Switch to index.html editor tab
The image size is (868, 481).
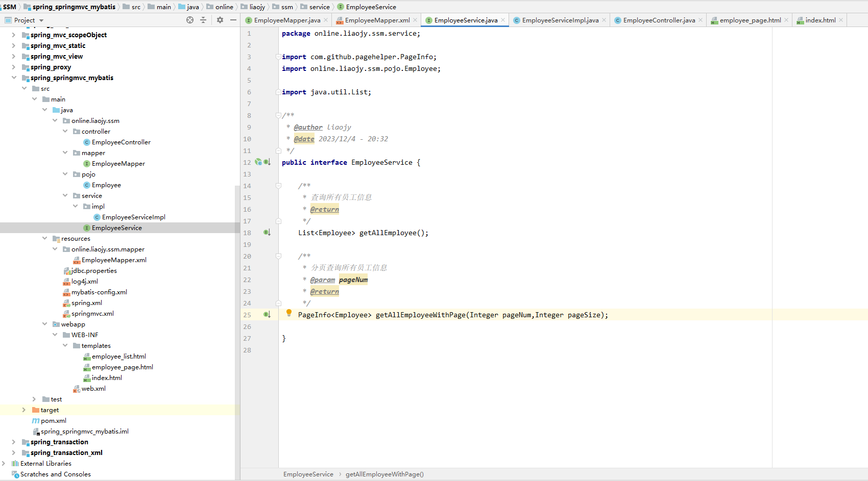click(820, 20)
